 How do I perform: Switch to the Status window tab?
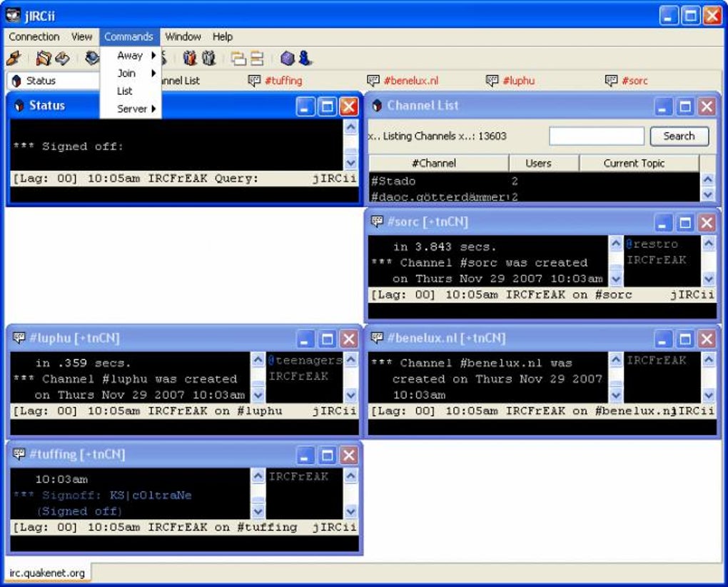[53, 81]
